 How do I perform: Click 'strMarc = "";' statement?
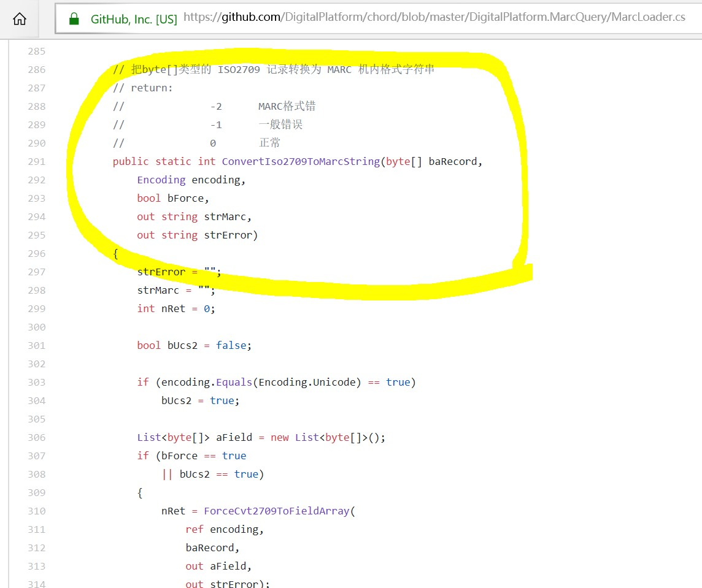(176, 291)
